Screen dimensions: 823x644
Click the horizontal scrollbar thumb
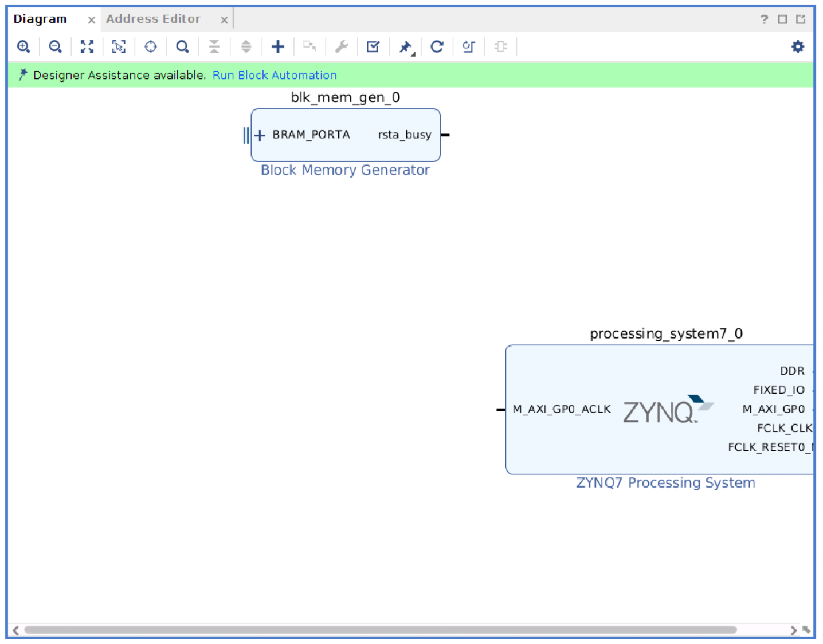[381, 630]
